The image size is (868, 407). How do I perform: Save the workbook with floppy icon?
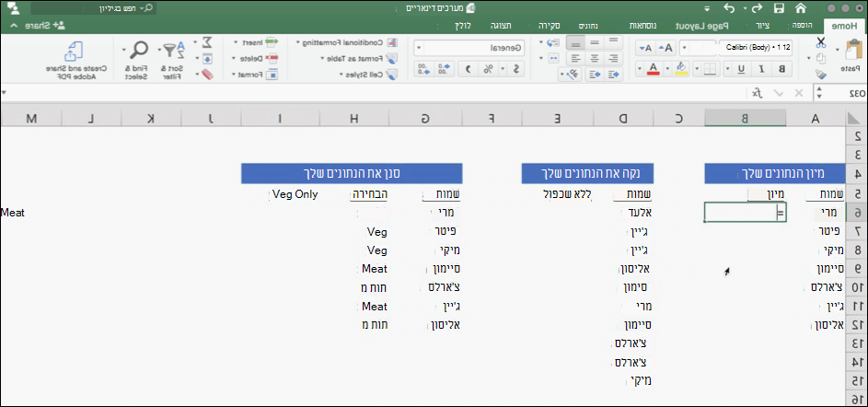(780, 8)
